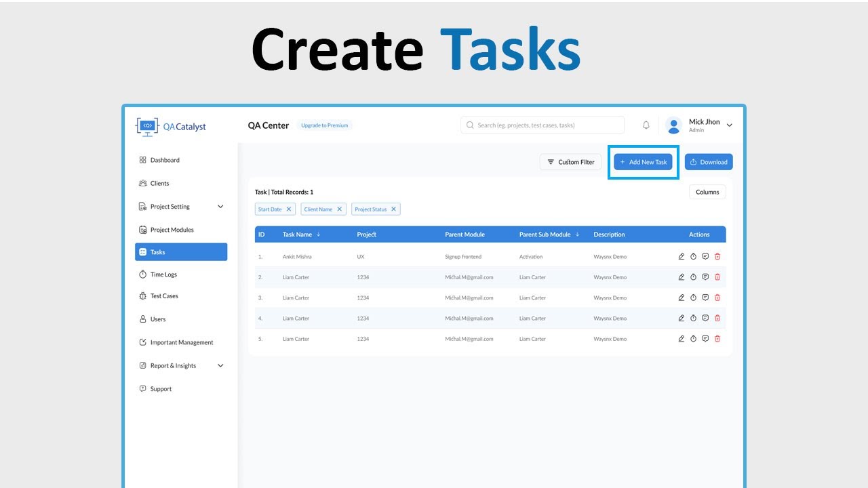Remove the Project Status filter chip
The image size is (868, 488).
click(393, 209)
